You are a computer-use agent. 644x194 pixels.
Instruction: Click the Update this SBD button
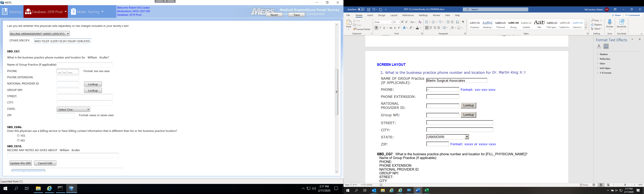coord(21,163)
